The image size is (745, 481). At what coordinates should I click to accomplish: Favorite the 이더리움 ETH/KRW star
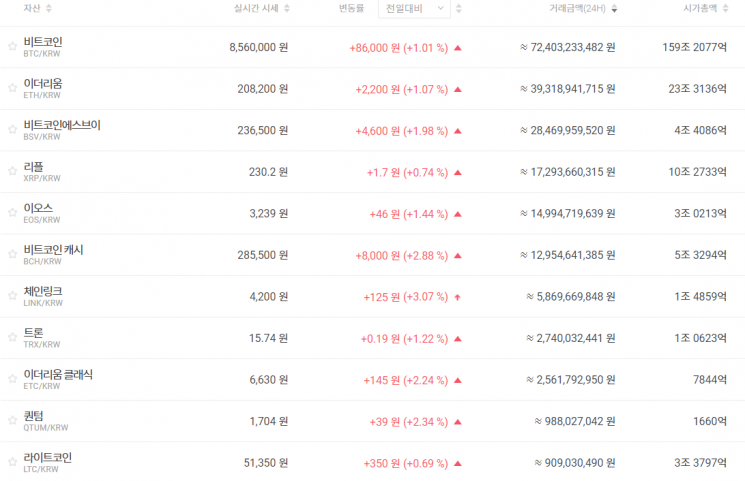pyautogui.click(x=12, y=87)
